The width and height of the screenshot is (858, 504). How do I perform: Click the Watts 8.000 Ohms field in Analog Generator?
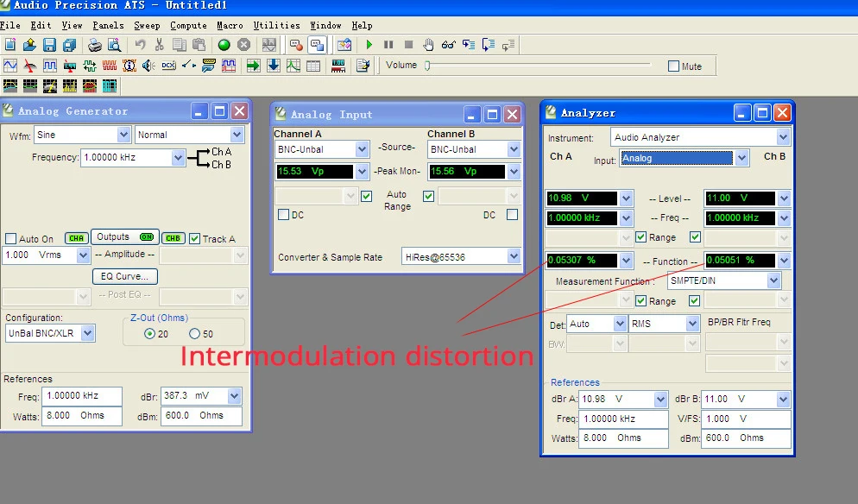[x=81, y=415]
